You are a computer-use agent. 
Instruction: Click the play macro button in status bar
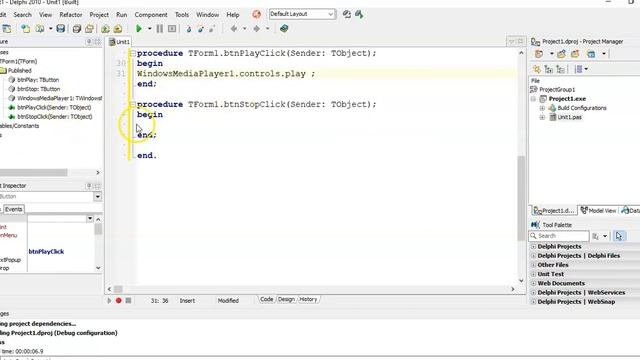coord(109,301)
